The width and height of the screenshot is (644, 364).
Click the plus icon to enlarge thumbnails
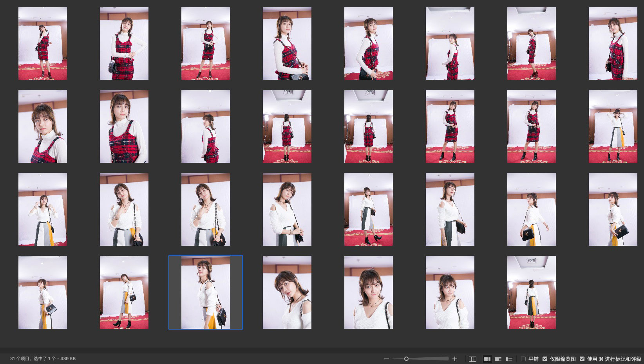[x=455, y=359]
